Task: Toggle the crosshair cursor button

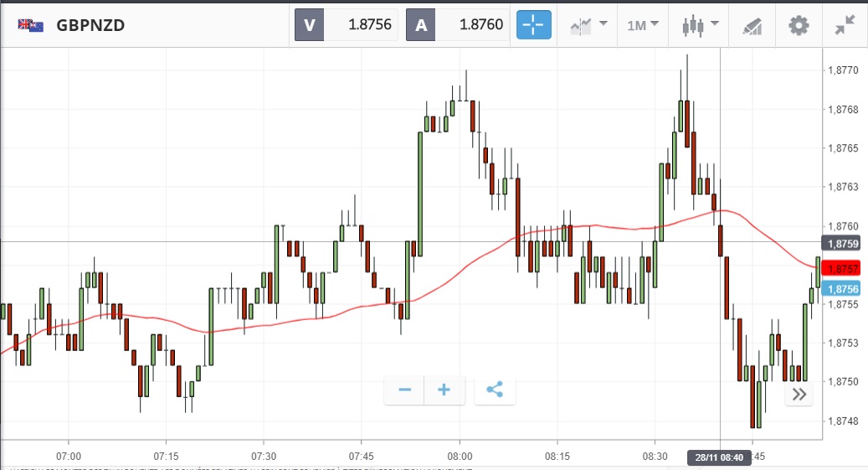Action: tap(534, 25)
